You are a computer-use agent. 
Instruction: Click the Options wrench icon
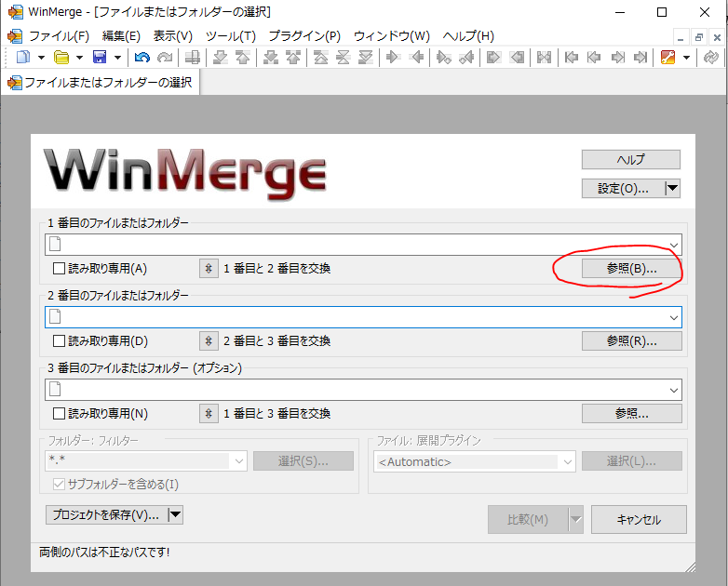pyautogui.click(x=667, y=58)
